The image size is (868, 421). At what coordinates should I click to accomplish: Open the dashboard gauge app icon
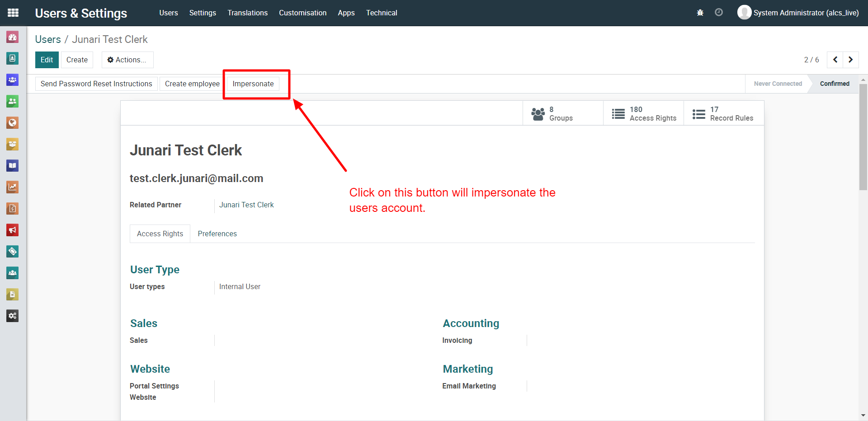[13, 37]
